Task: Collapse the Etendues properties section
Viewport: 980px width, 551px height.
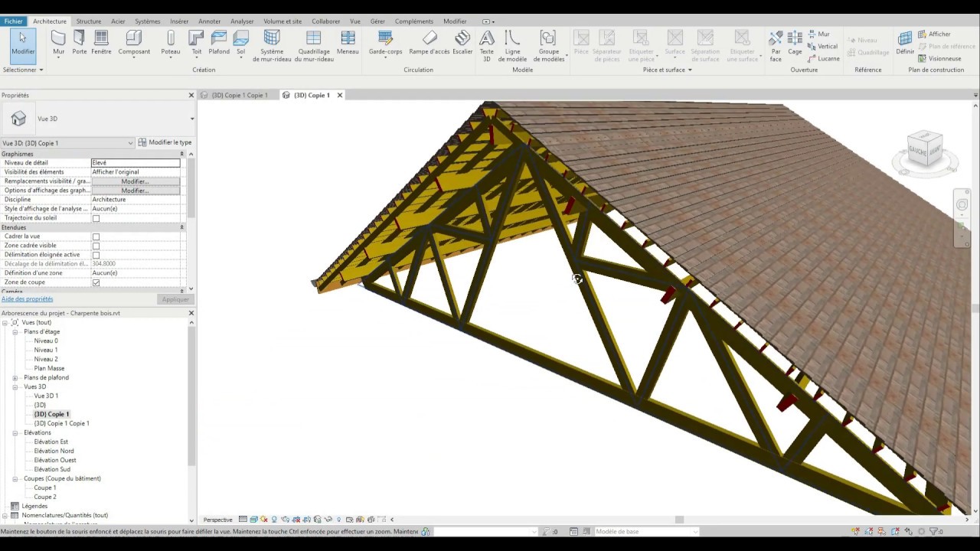Action: pyautogui.click(x=181, y=227)
